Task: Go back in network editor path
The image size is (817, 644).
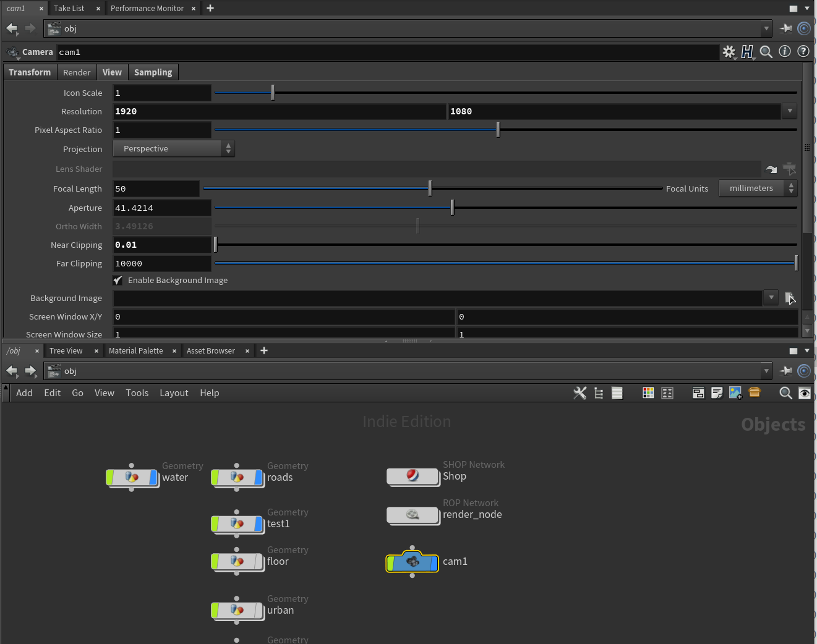Action: 12,370
